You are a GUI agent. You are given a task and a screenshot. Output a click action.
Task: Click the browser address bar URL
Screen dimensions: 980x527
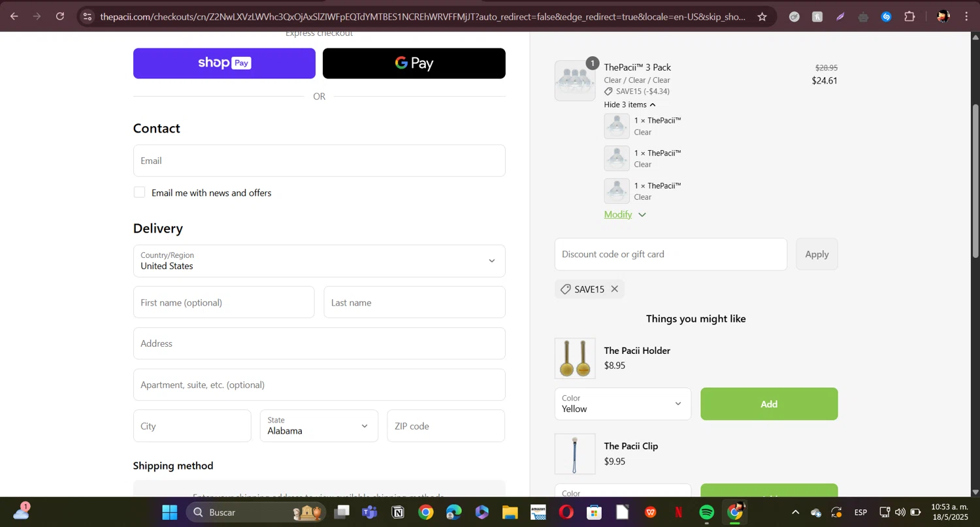(423, 17)
